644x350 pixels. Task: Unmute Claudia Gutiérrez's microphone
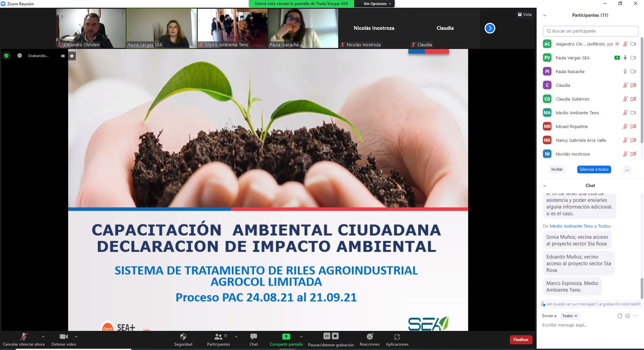(625, 99)
